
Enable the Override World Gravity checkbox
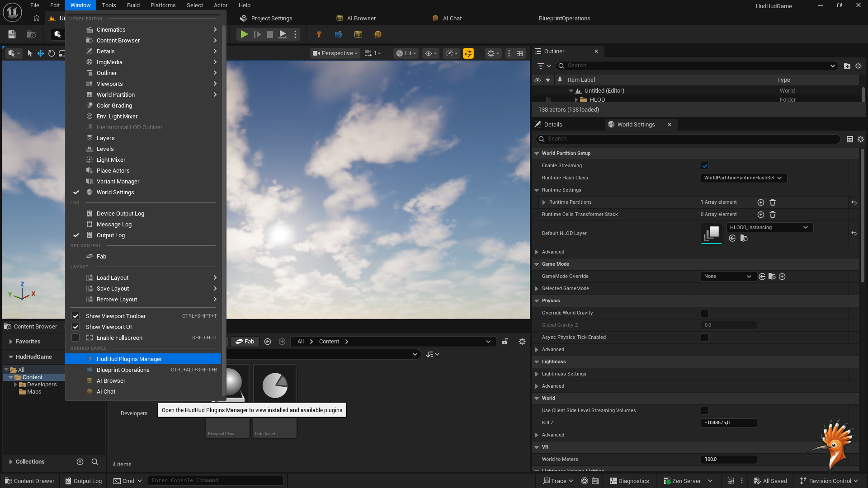(x=705, y=313)
